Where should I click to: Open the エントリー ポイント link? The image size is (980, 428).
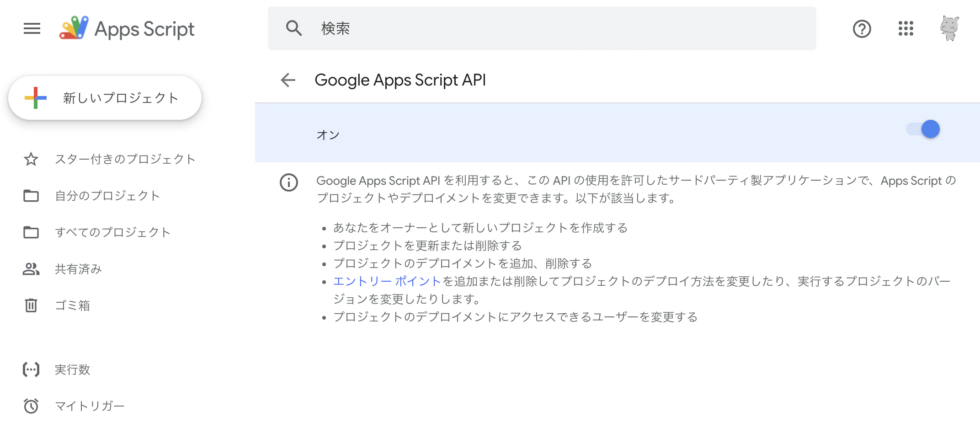pos(387,281)
